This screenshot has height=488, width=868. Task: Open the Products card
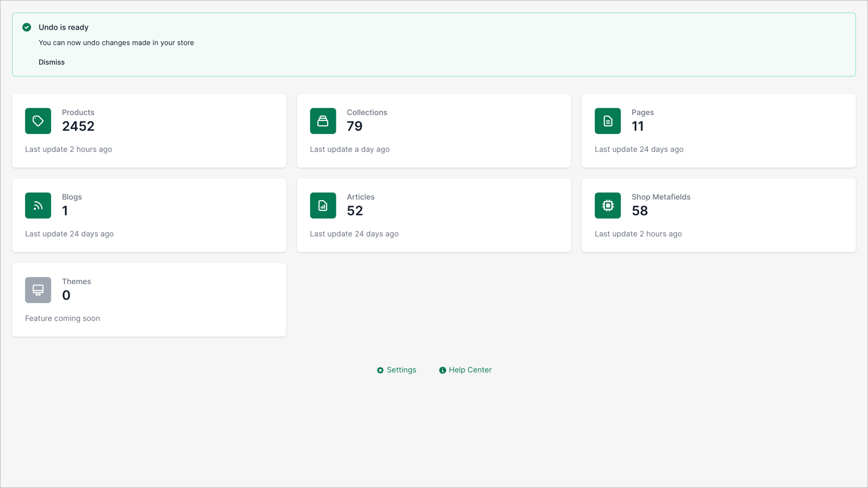pyautogui.click(x=149, y=131)
